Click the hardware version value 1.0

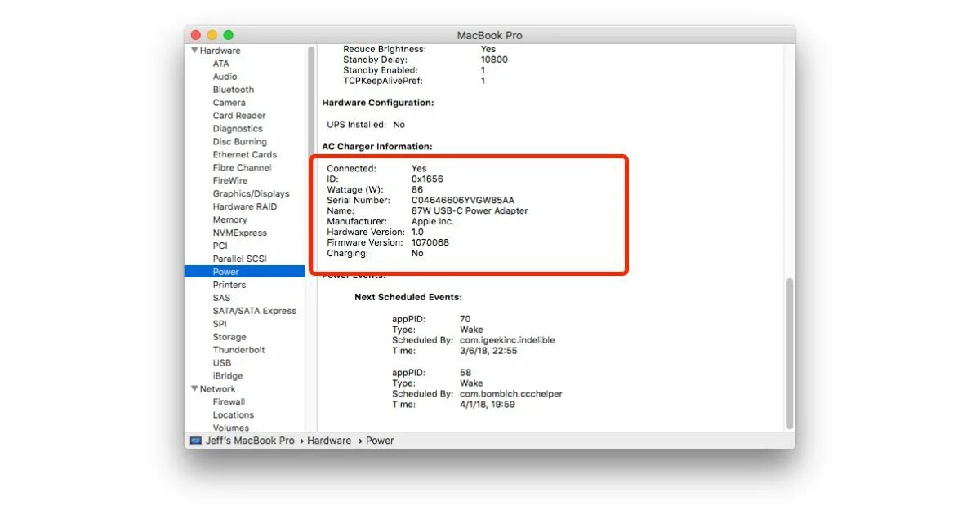[417, 232]
